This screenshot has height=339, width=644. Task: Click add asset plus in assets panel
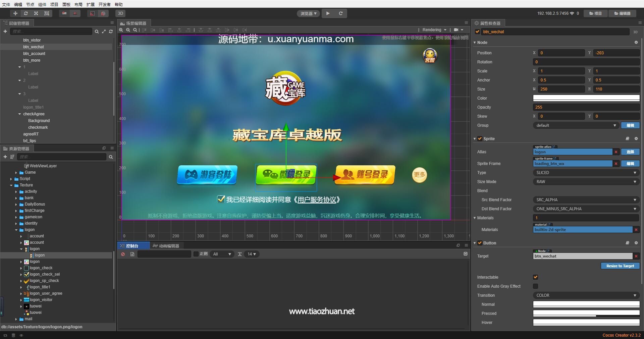5,157
